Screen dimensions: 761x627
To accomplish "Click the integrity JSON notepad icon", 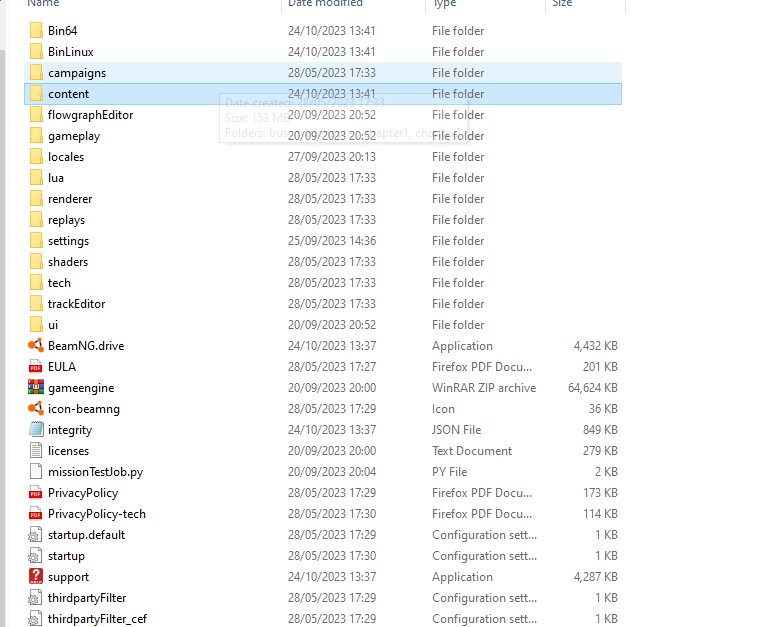I will [36, 429].
